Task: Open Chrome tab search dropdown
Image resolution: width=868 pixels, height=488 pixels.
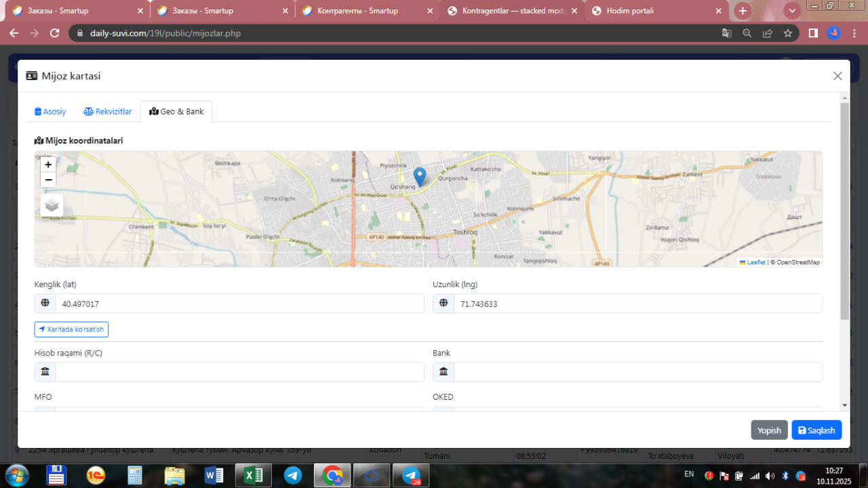Action: click(x=791, y=11)
